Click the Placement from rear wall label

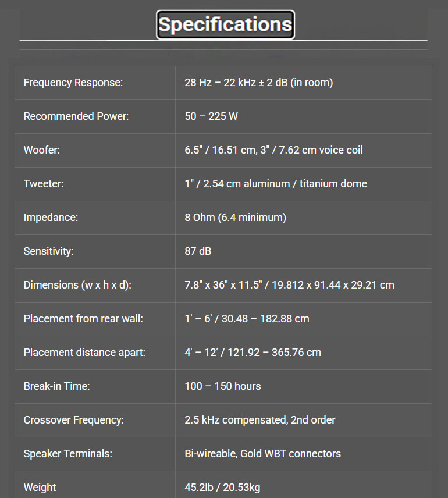tap(83, 319)
